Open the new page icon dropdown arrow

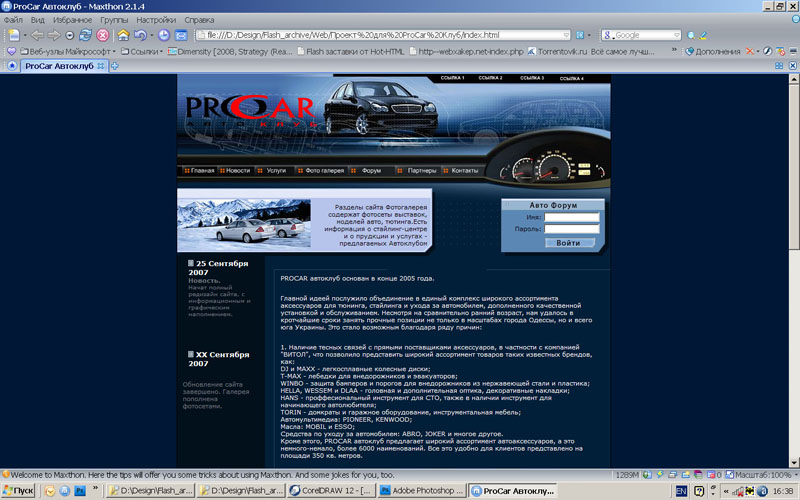(x=24, y=35)
